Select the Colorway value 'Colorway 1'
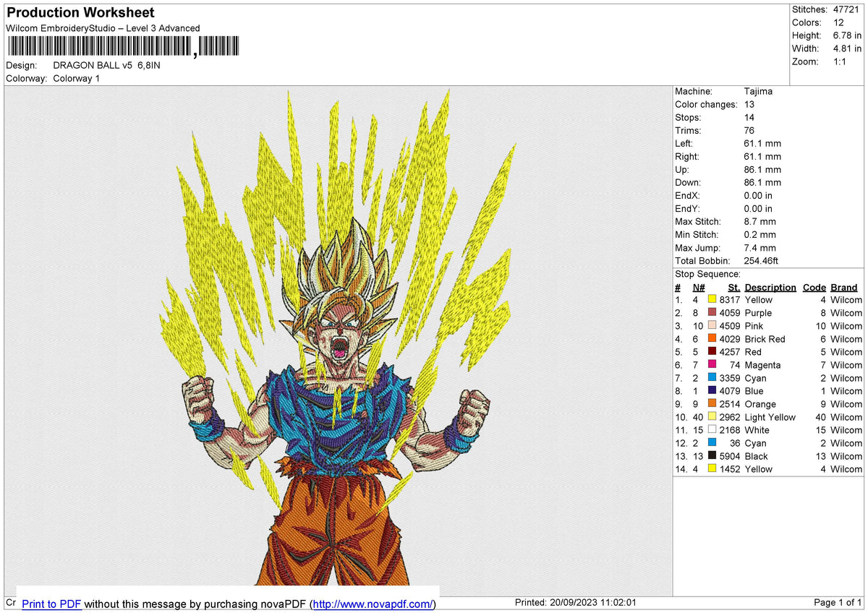This screenshot has width=868, height=613. point(77,78)
